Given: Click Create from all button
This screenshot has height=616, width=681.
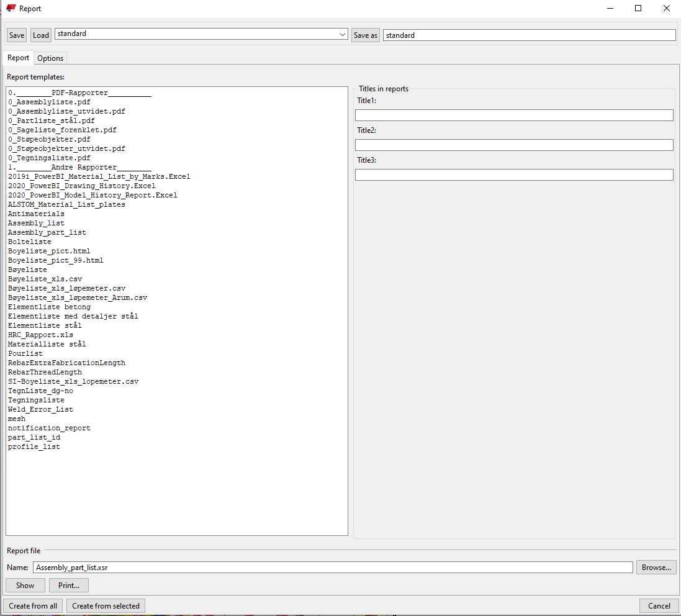Looking at the screenshot, I should [33, 606].
